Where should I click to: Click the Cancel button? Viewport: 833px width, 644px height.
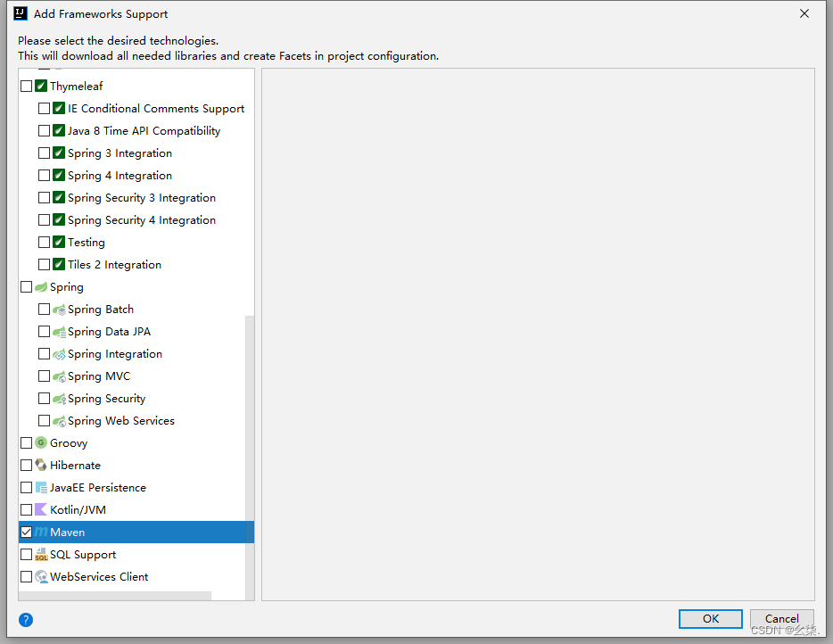(x=781, y=618)
